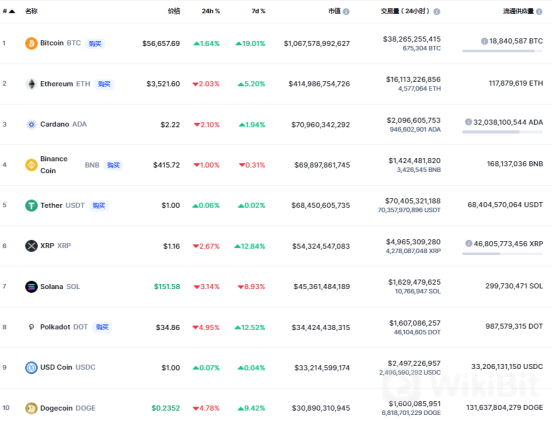
Task: Click 131,637,804,279 DOGE circulating supply
Action: [505, 408]
